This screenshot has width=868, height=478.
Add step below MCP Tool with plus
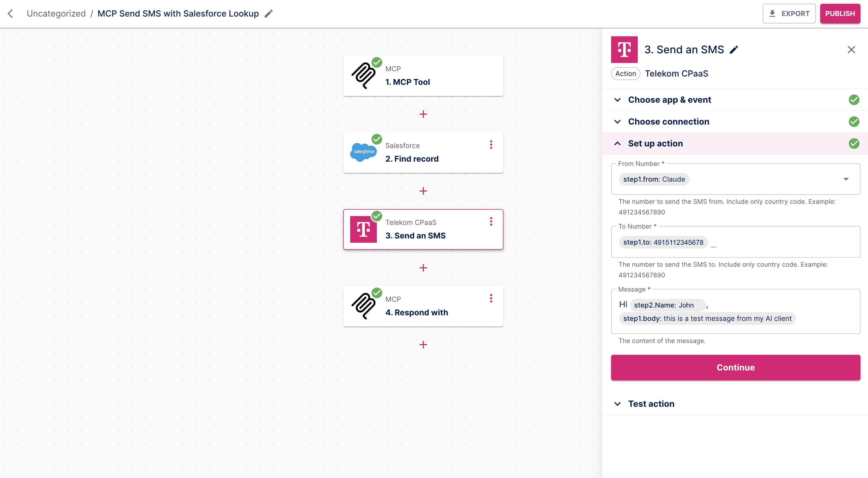(x=423, y=114)
